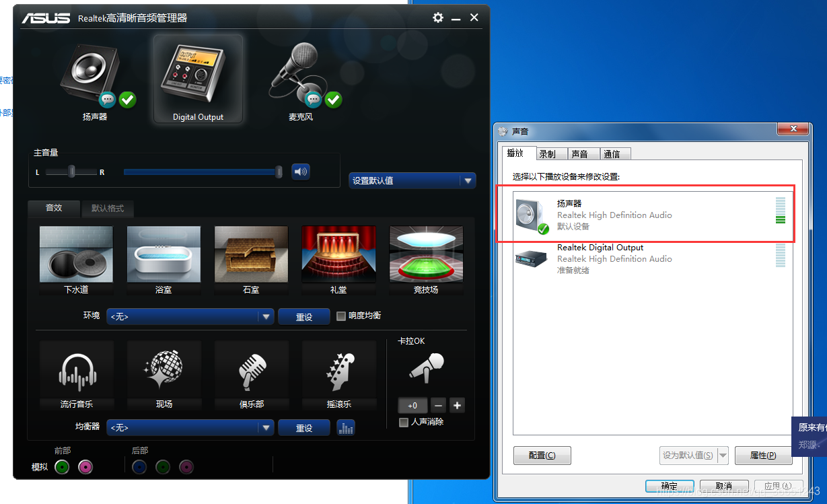Click green checkmark badge on 扬声器 icon
Viewport: 827px width, 504px height.
click(128, 100)
